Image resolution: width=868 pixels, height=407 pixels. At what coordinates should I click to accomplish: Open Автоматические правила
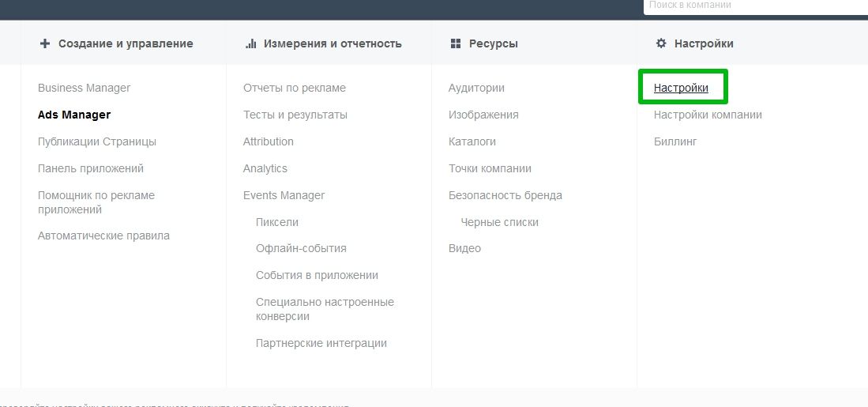(x=103, y=236)
